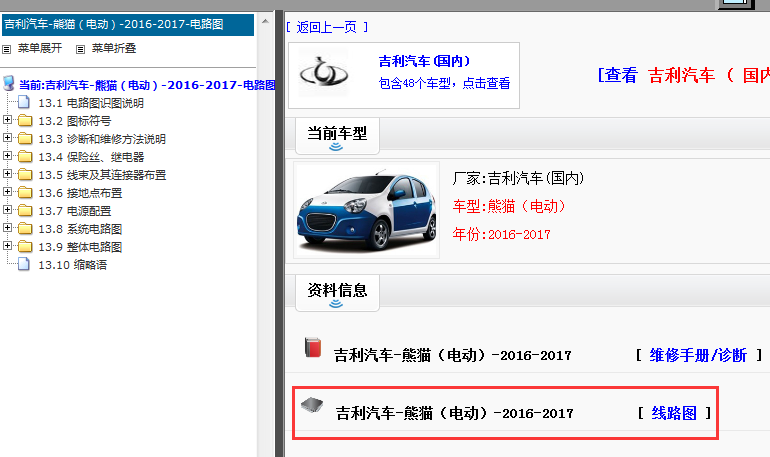Click the 菜单折叠 list icon
The width and height of the screenshot is (770, 457).
point(81,49)
